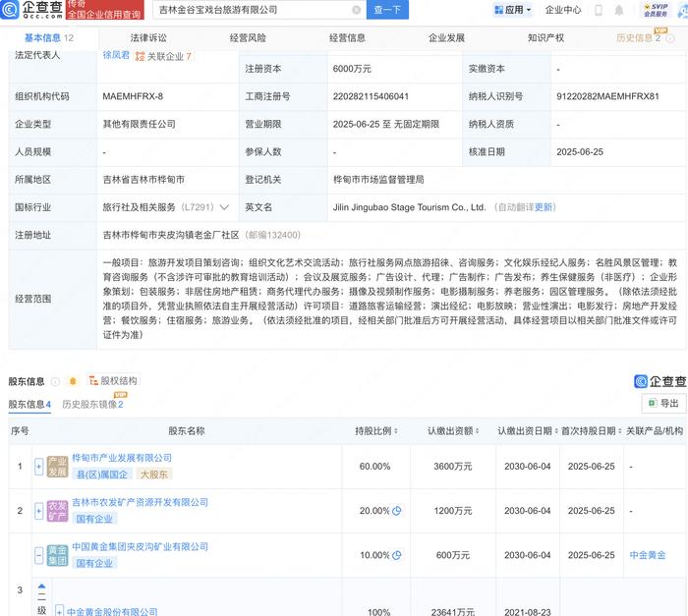This screenshot has height=616, width=688.
Task: Click the Qcc.com logo icon
Action: pyautogui.click(x=10, y=9)
